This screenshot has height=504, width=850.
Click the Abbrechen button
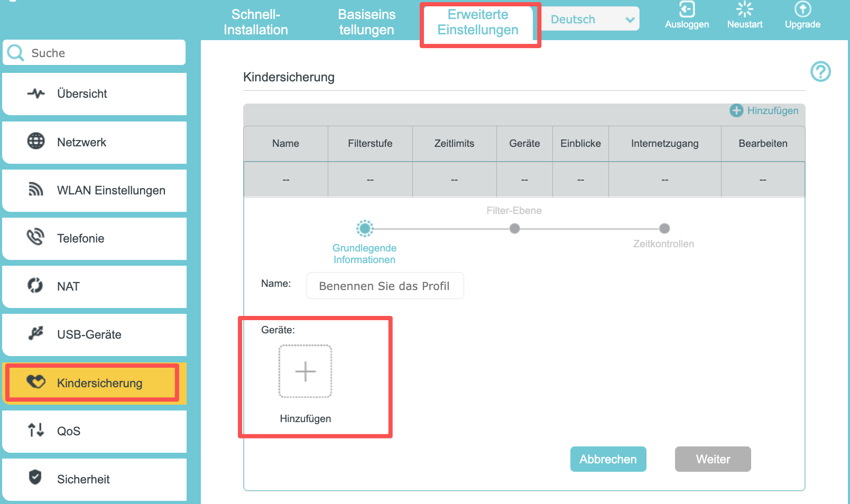pos(608,459)
